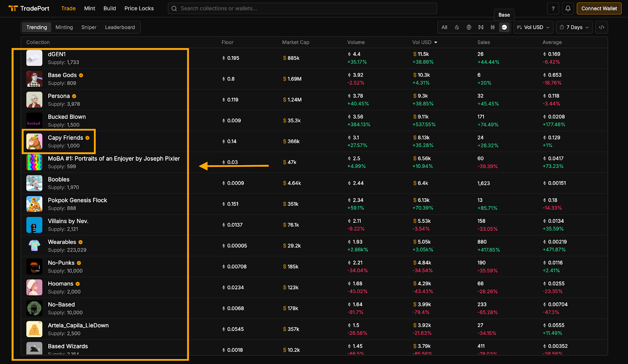Open Boobles collection avatar
The height and width of the screenshot is (364, 628).
pos(34,183)
